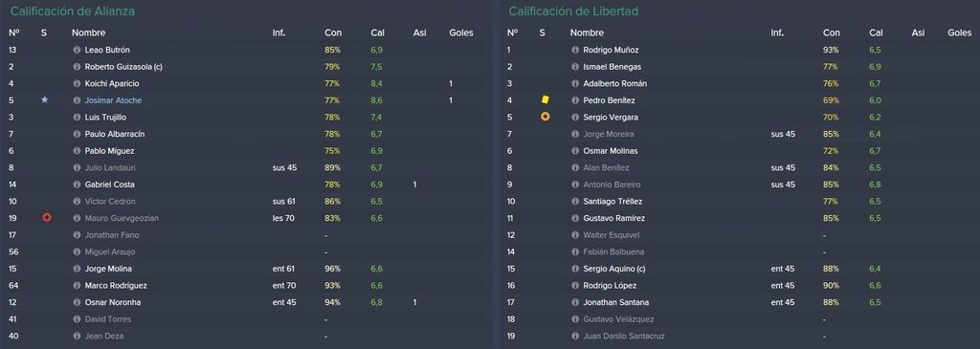This screenshot has height=349, width=980.
Task: Sort Libertad table by Con column
Action: tap(832, 33)
